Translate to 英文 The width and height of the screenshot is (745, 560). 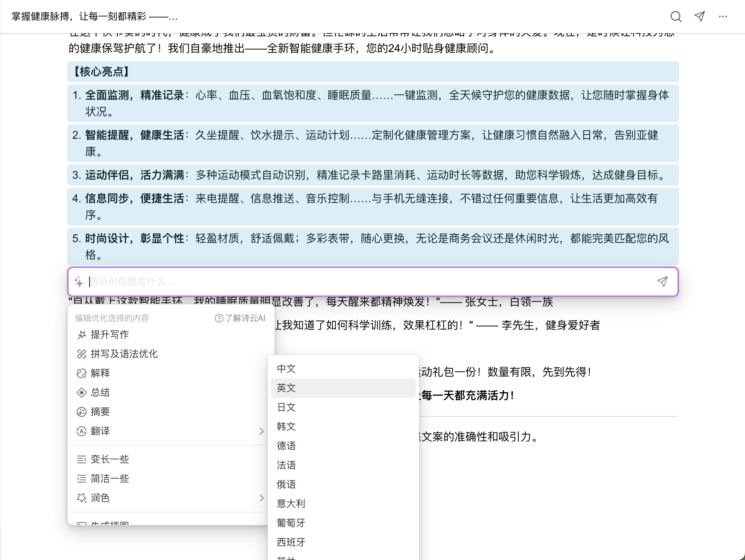(343, 388)
